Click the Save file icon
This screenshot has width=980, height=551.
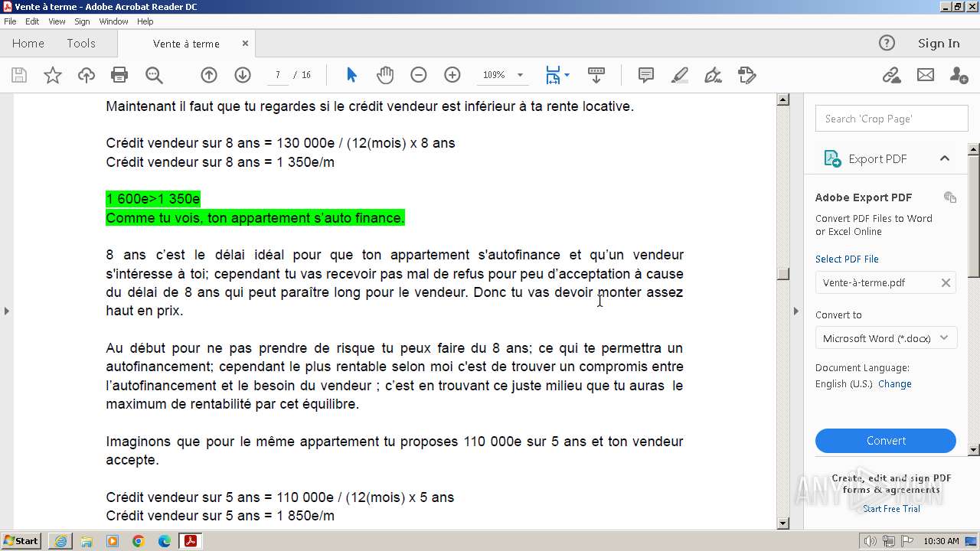point(19,75)
